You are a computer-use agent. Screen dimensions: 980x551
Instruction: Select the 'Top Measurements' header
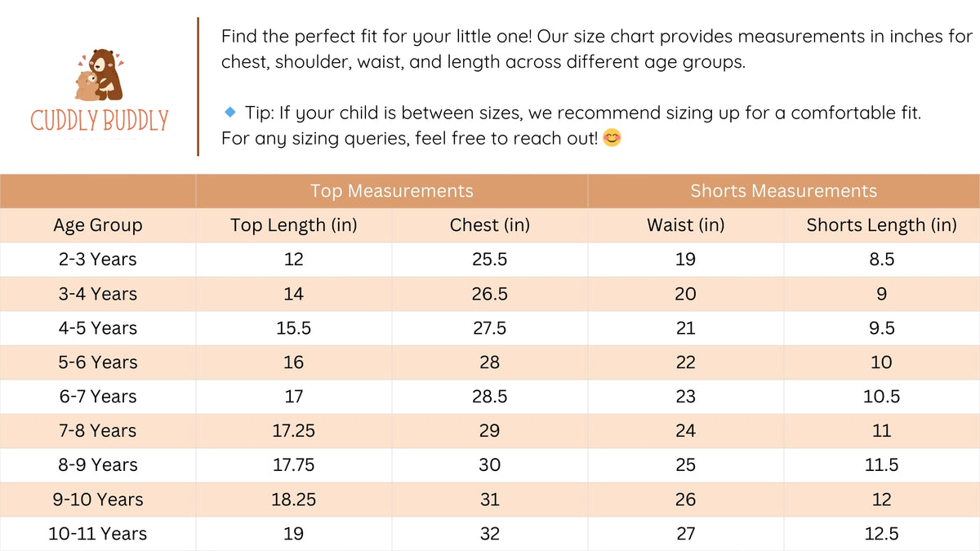coord(391,191)
